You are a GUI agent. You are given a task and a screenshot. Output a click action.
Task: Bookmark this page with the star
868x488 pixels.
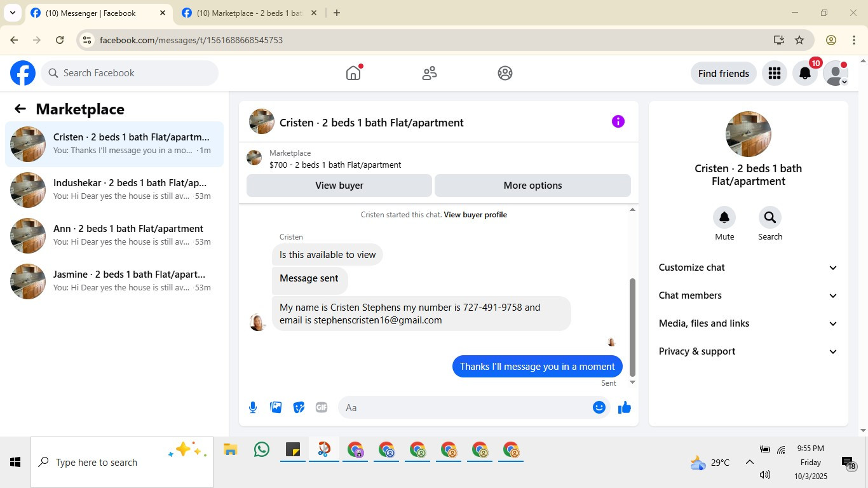tap(799, 40)
